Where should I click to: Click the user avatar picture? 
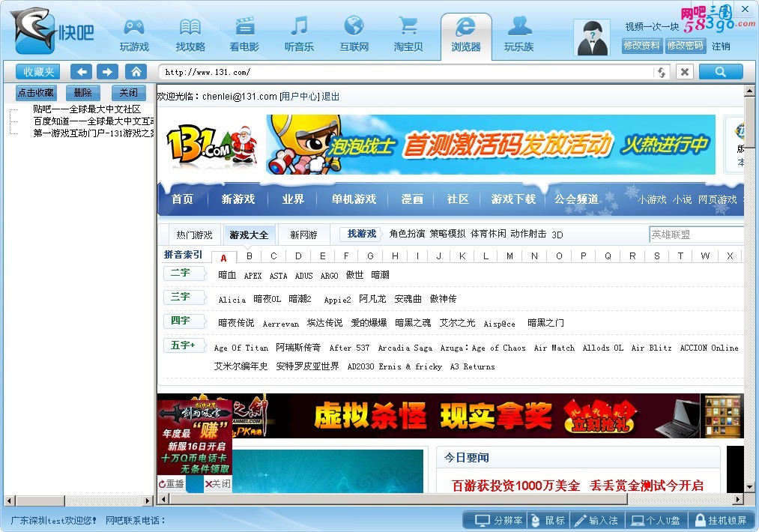point(591,37)
